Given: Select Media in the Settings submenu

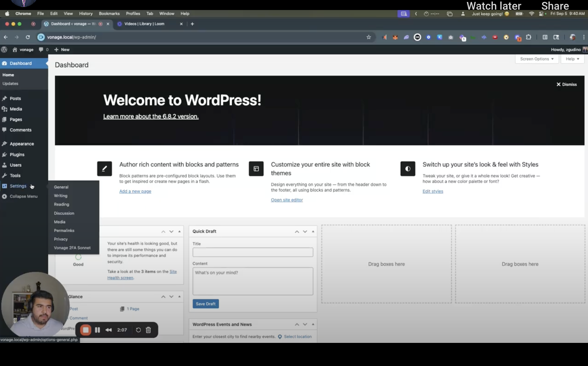Looking at the screenshot, I should (60, 222).
